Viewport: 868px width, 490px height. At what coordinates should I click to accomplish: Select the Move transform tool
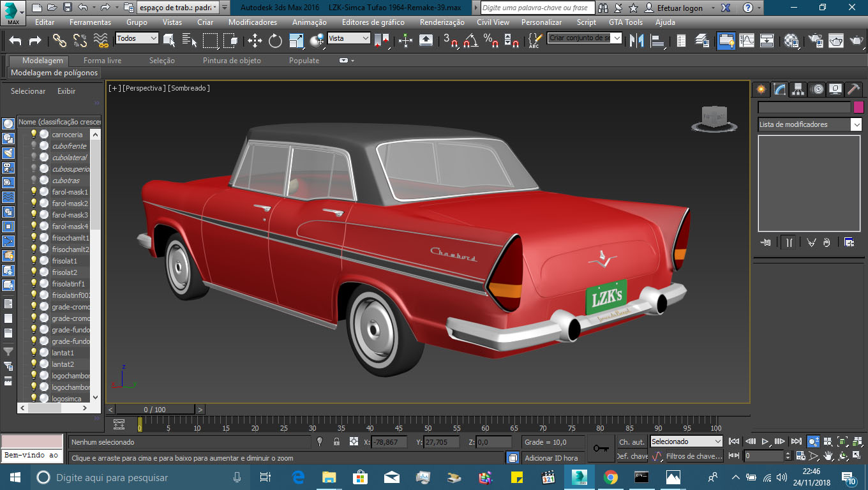(x=255, y=41)
